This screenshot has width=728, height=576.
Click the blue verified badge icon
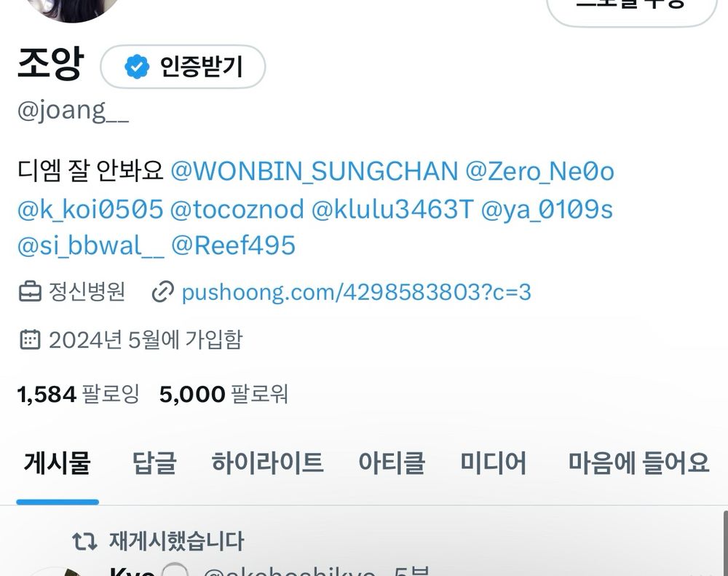tap(137, 67)
